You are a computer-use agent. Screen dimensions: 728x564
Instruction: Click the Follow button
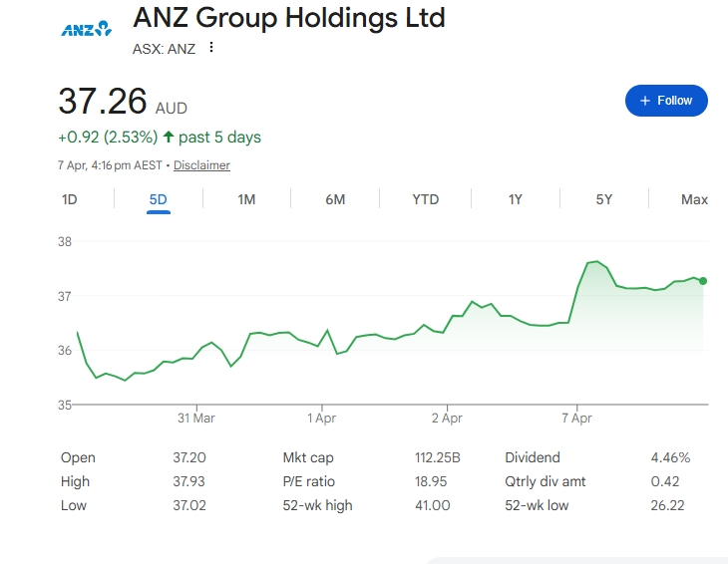click(666, 101)
